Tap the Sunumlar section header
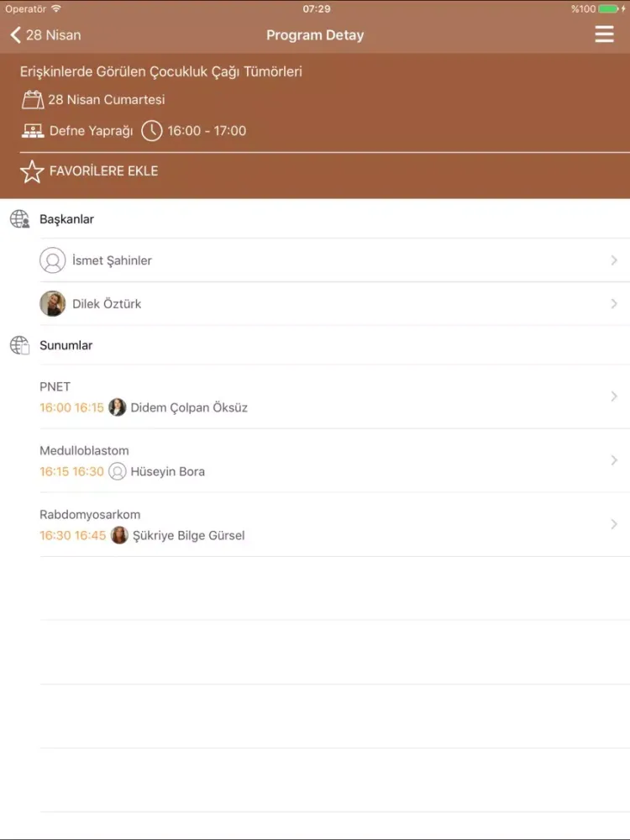 click(66, 345)
